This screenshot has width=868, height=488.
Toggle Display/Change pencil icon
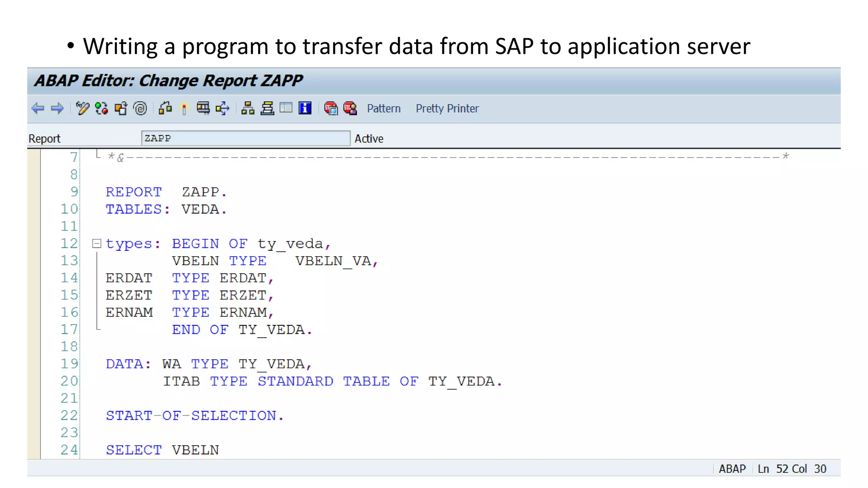pyautogui.click(x=82, y=108)
